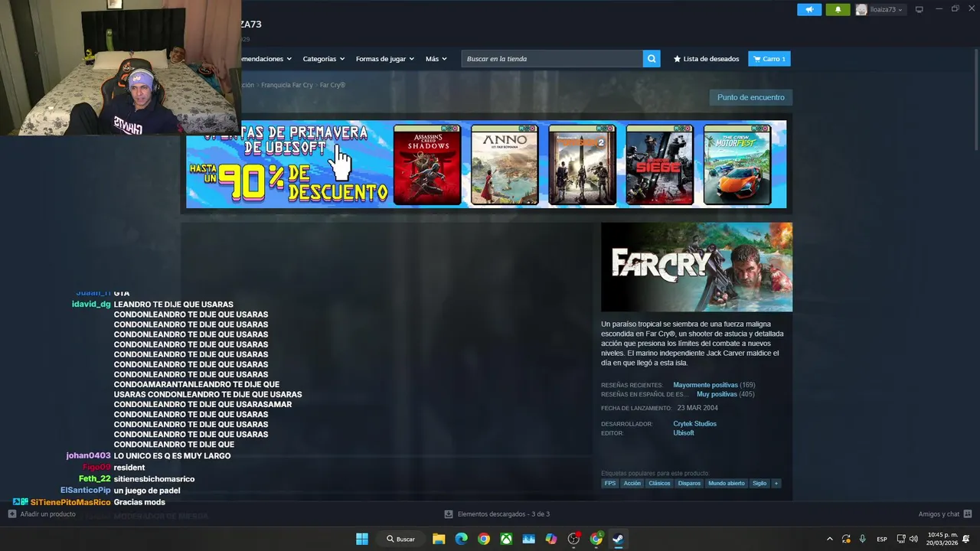Click chat user SiTienePitoMasRico
Image resolution: width=980 pixels, height=551 pixels.
(x=70, y=502)
